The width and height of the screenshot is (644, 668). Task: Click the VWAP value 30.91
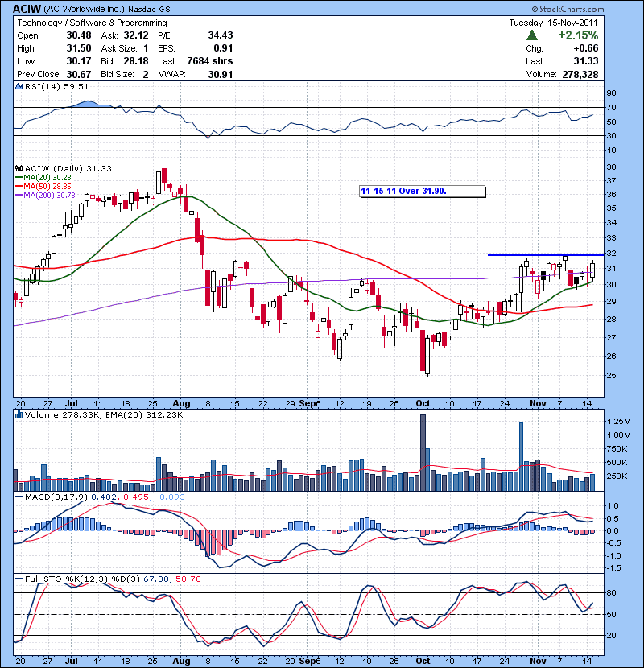pos(221,75)
